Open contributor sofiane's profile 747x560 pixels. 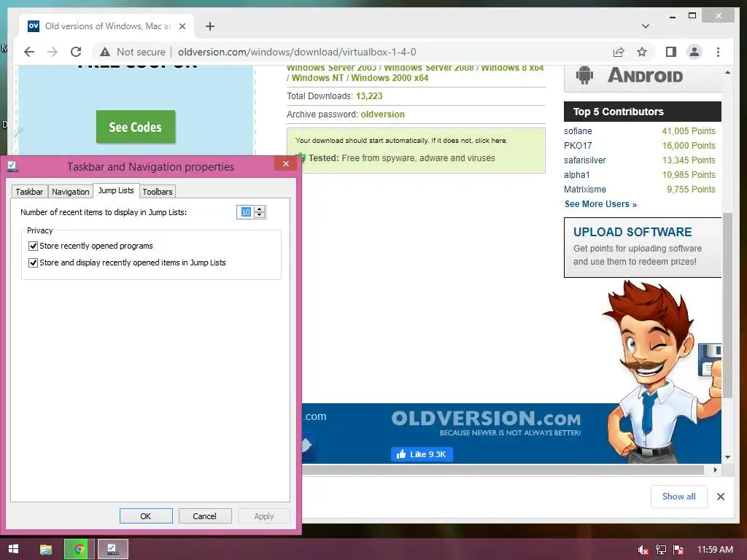coord(578,131)
